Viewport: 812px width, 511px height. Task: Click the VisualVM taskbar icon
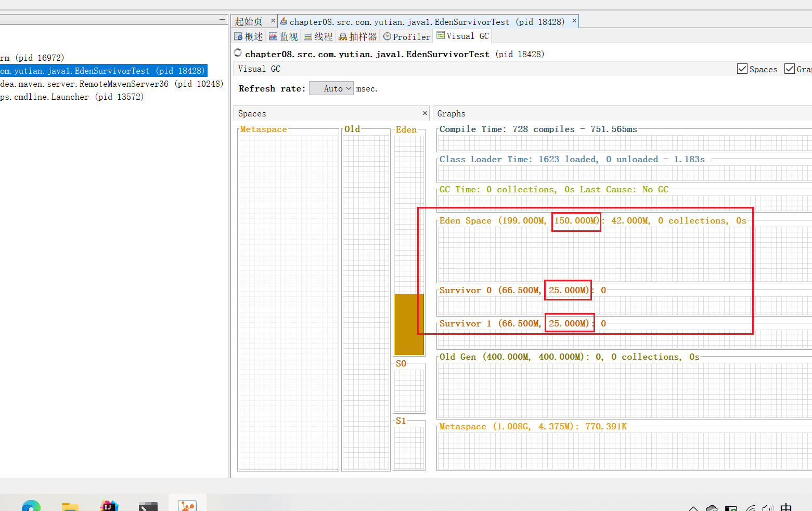[x=187, y=505]
